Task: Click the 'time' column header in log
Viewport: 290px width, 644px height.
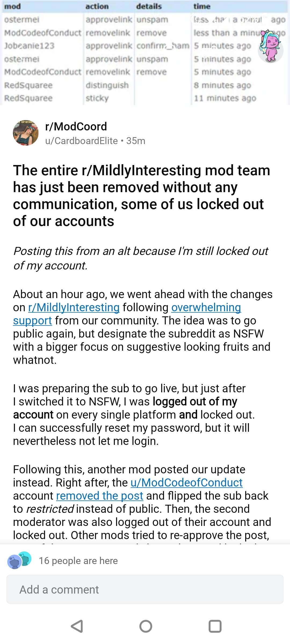Action: 202,6
